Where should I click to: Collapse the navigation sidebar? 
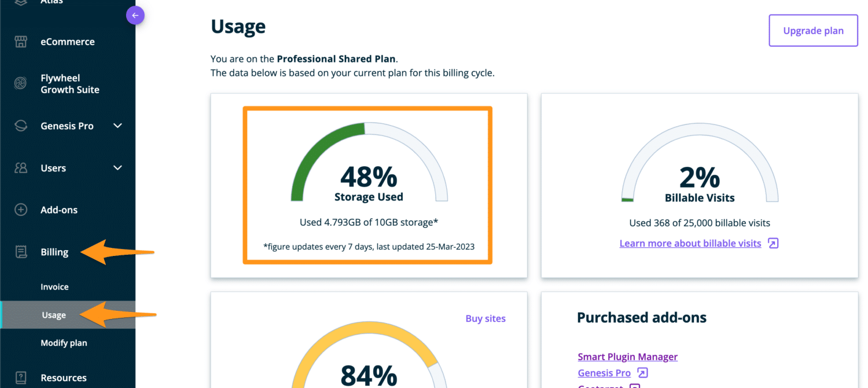tap(135, 15)
